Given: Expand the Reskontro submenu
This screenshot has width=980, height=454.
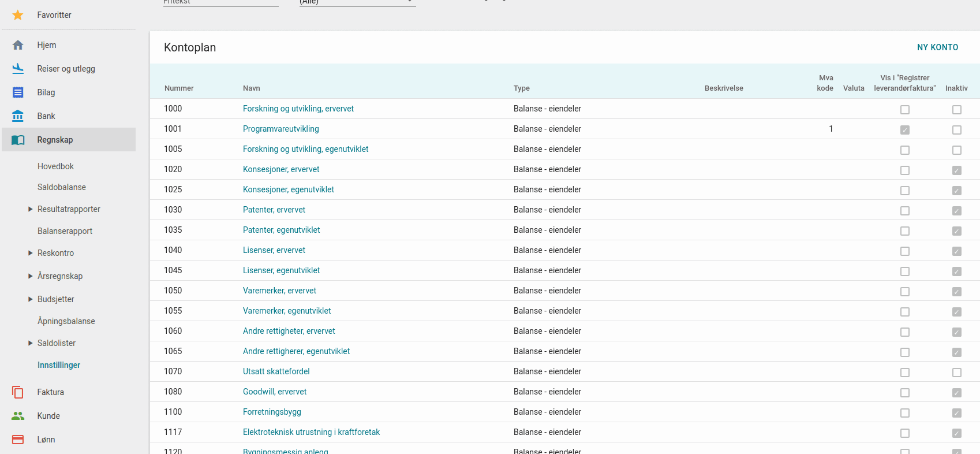Looking at the screenshot, I should (31, 253).
